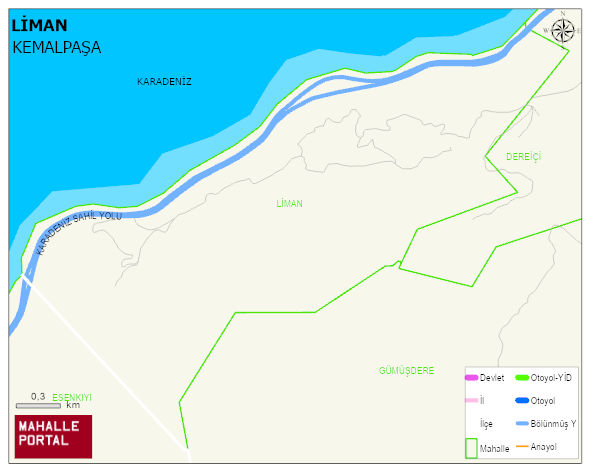Click the green Mahalle legend box icon
Image resolution: width=591 pixels, height=472 pixels.
471,448
